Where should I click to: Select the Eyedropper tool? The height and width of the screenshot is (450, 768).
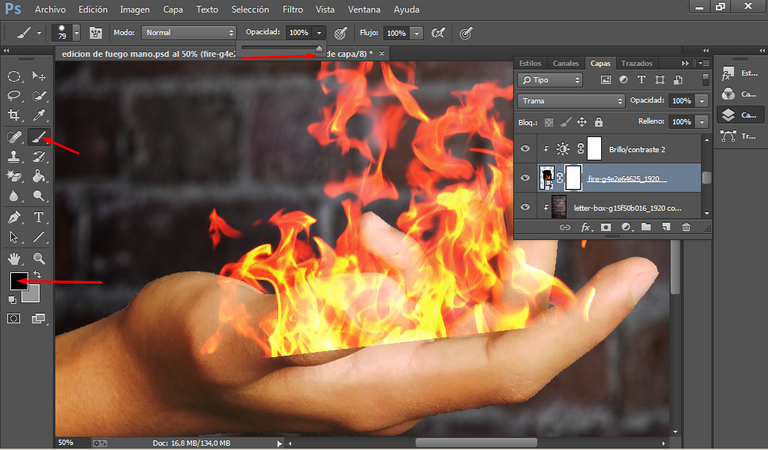[x=39, y=115]
